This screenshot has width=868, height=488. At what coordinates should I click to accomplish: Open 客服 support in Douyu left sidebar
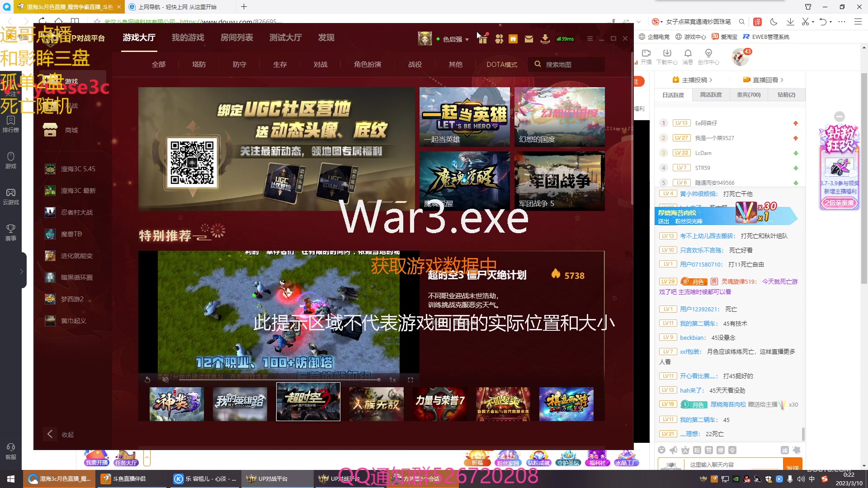tap(11, 451)
